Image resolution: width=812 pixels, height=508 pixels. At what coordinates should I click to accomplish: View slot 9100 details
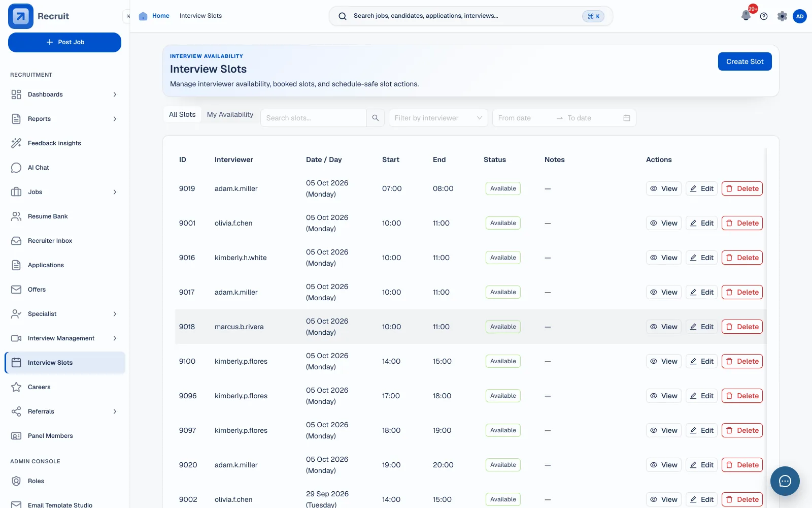coord(663,361)
